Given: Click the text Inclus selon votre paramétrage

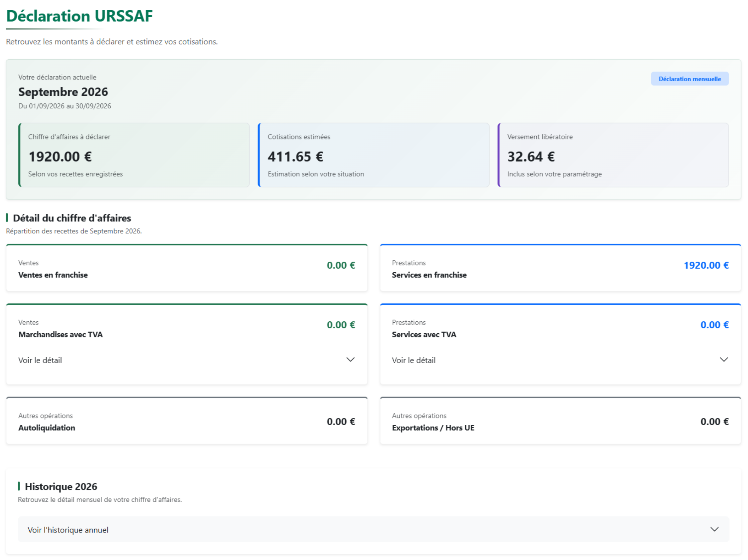Looking at the screenshot, I should [555, 174].
